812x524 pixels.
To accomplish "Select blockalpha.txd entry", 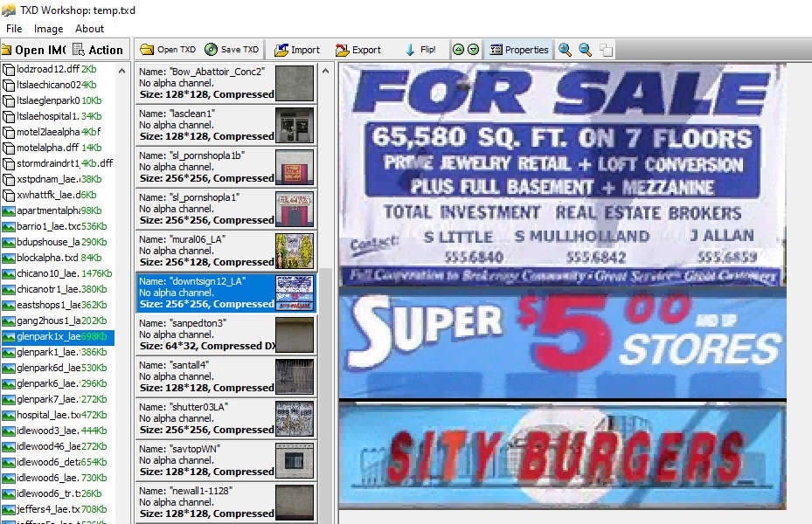I will coord(58,258).
